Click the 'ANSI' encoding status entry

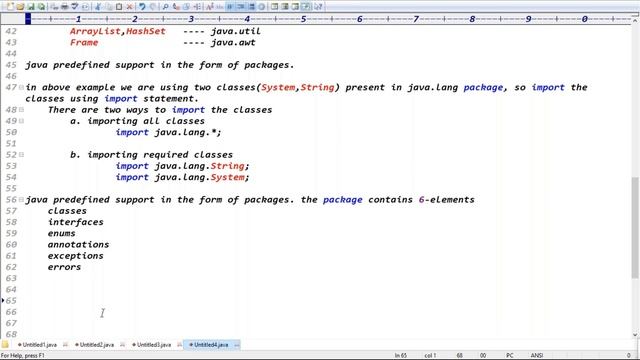pos(537,356)
